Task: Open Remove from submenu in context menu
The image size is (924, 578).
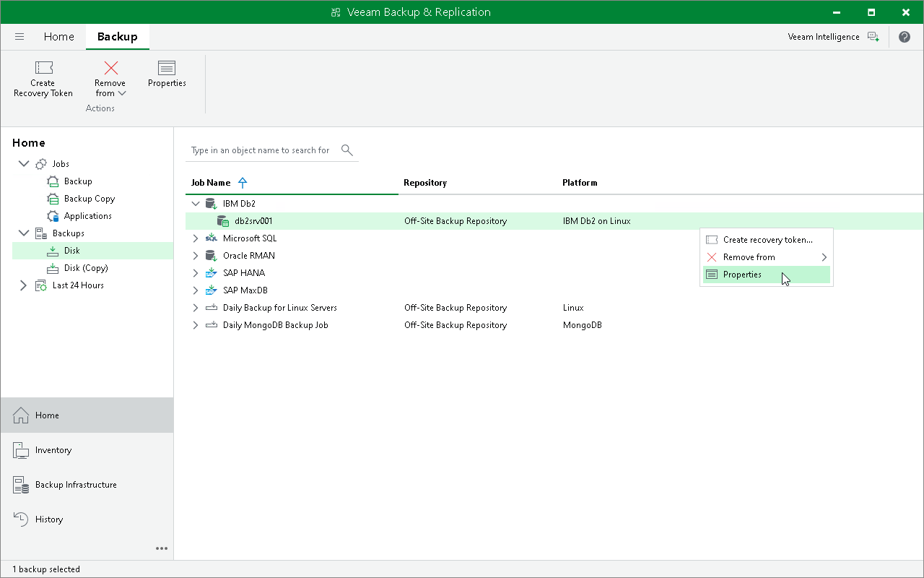Action: click(767, 257)
